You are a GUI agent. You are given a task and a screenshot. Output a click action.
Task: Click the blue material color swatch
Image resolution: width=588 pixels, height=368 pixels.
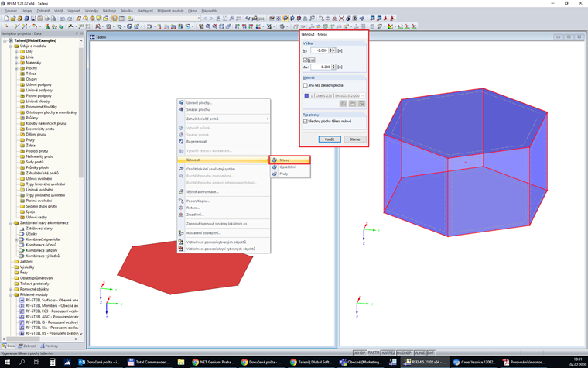point(306,96)
